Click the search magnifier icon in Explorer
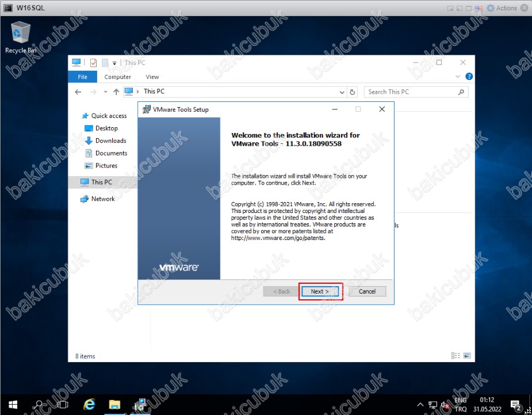The image size is (532, 415). click(461, 92)
